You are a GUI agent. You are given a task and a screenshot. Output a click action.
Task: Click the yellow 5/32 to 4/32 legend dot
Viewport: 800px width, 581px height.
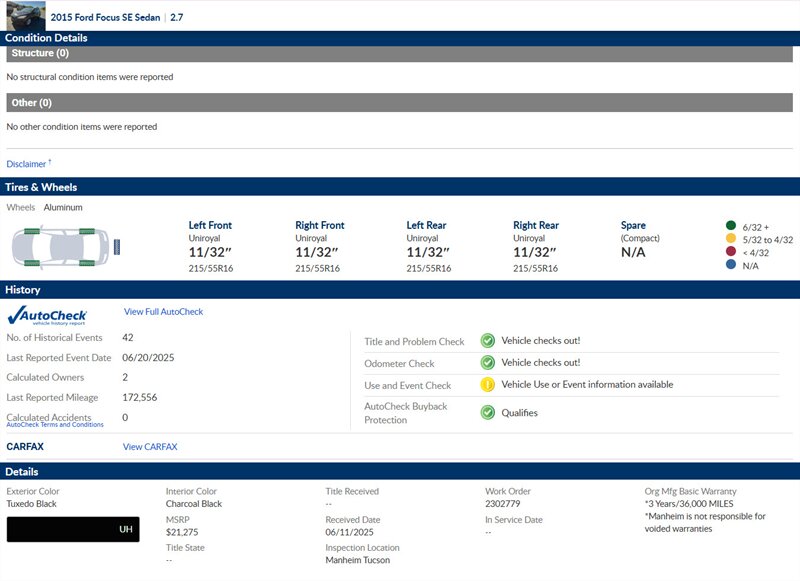[730, 240]
